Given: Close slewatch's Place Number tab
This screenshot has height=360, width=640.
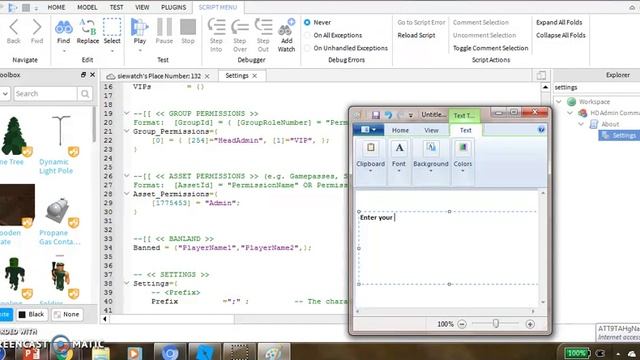Looking at the screenshot, I should click(207, 76).
